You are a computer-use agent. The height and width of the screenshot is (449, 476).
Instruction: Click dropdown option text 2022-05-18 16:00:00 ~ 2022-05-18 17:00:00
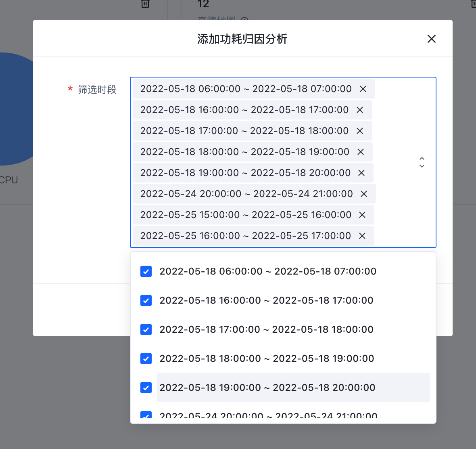point(266,300)
